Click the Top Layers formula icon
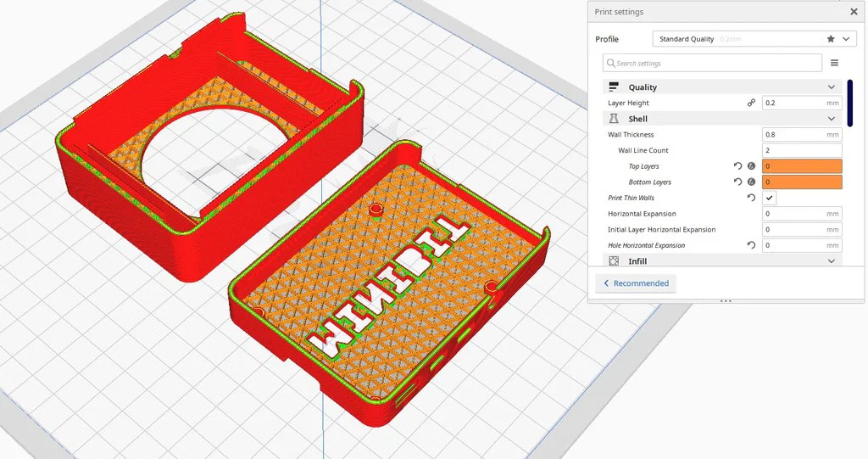The width and height of the screenshot is (868, 459). (751, 165)
